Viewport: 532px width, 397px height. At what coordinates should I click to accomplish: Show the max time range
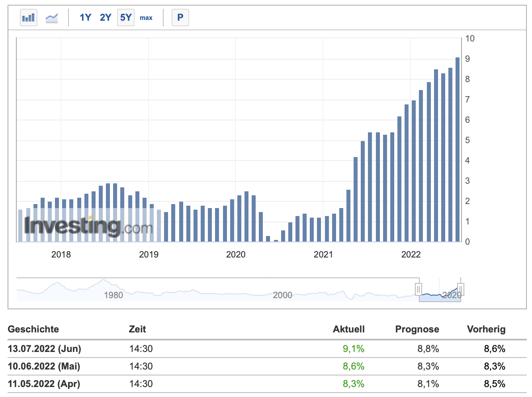pyautogui.click(x=146, y=18)
